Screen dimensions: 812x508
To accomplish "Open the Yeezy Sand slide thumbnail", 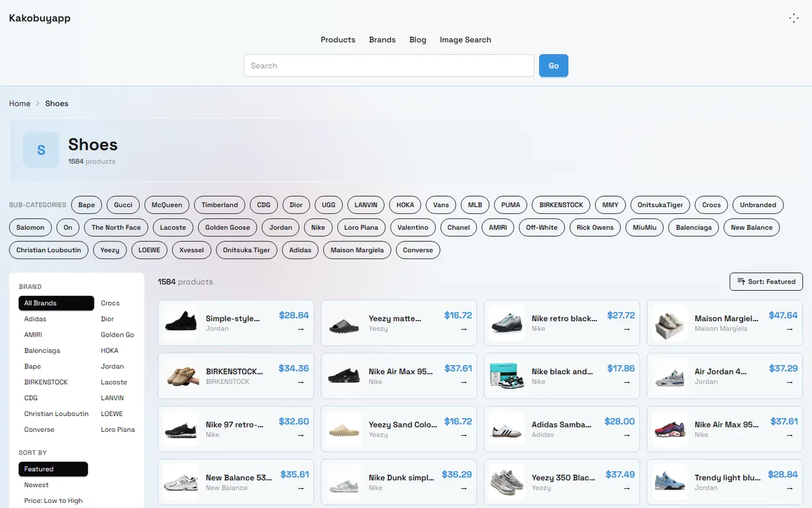I will pyautogui.click(x=344, y=429).
